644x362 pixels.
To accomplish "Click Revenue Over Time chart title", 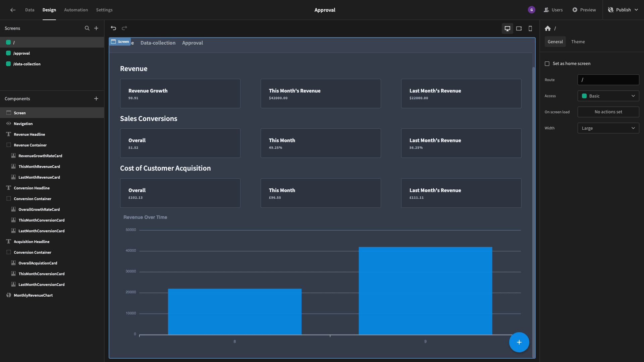I will 145,217.
